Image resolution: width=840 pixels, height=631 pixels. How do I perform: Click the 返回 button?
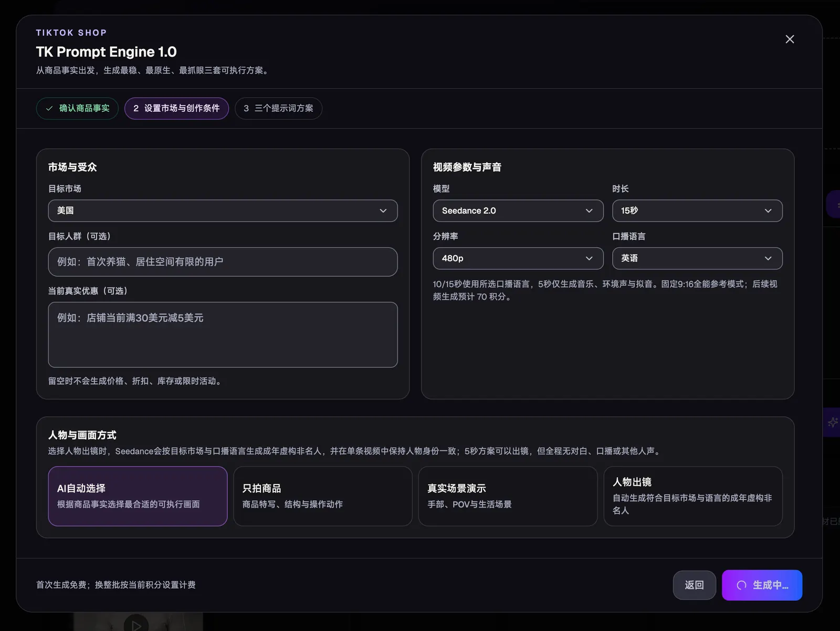tap(694, 585)
